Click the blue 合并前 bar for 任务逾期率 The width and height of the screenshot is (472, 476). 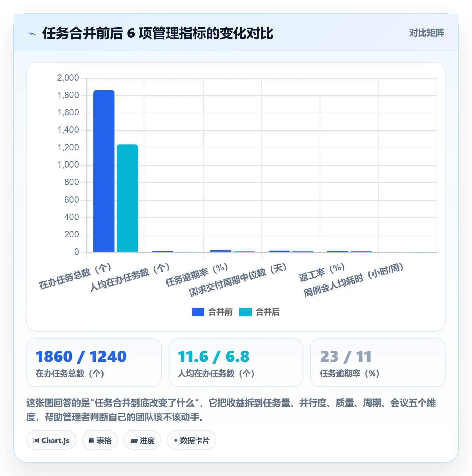pyautogui.click(x=221, y=251)
